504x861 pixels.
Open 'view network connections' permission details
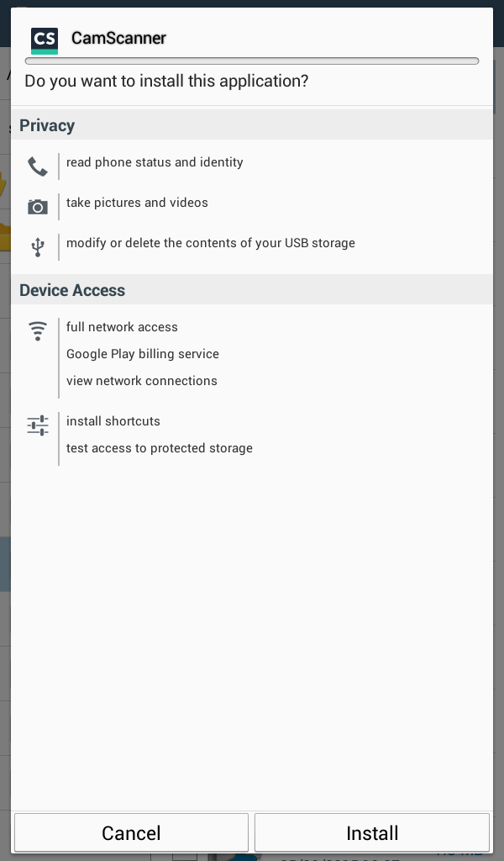pos(142,381)
